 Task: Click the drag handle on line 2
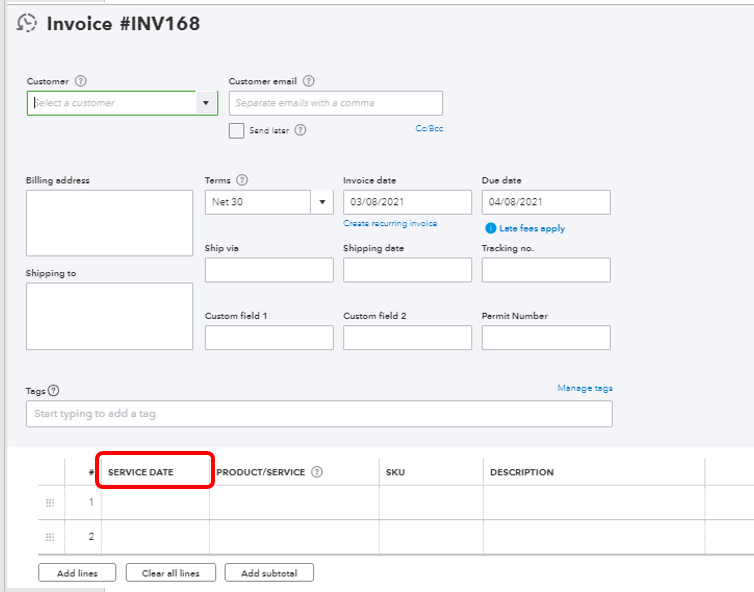tap(50, 537)
